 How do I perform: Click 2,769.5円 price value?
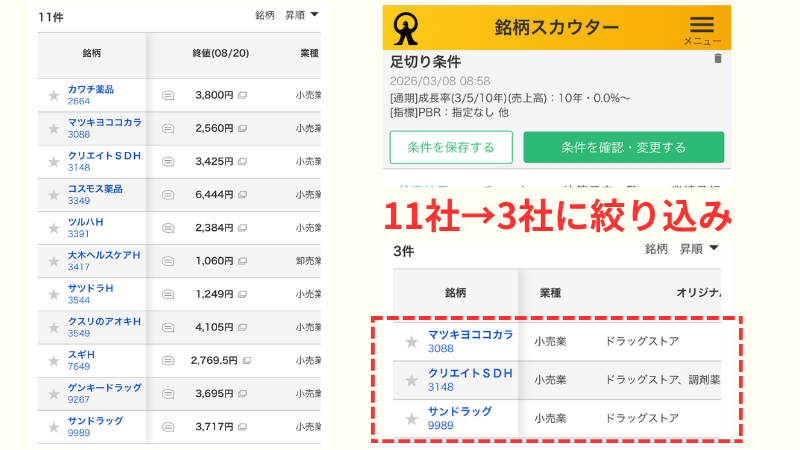point(214,361)
